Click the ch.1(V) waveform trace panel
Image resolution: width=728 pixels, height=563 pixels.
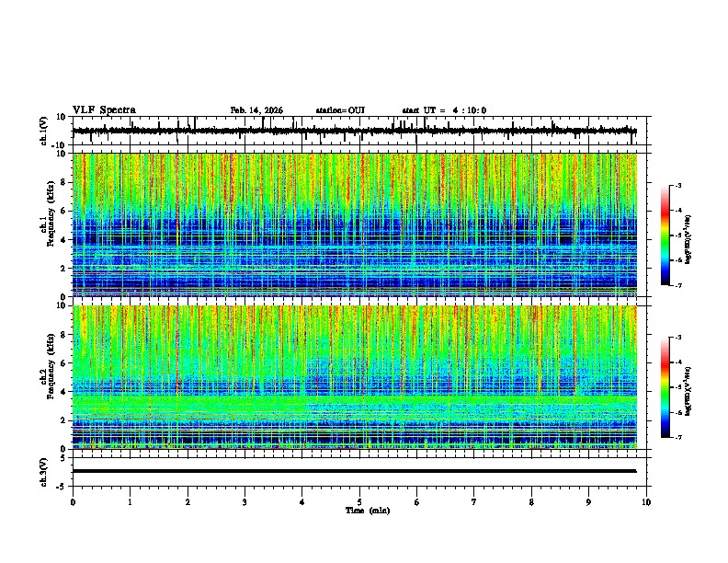click(359, 131)
